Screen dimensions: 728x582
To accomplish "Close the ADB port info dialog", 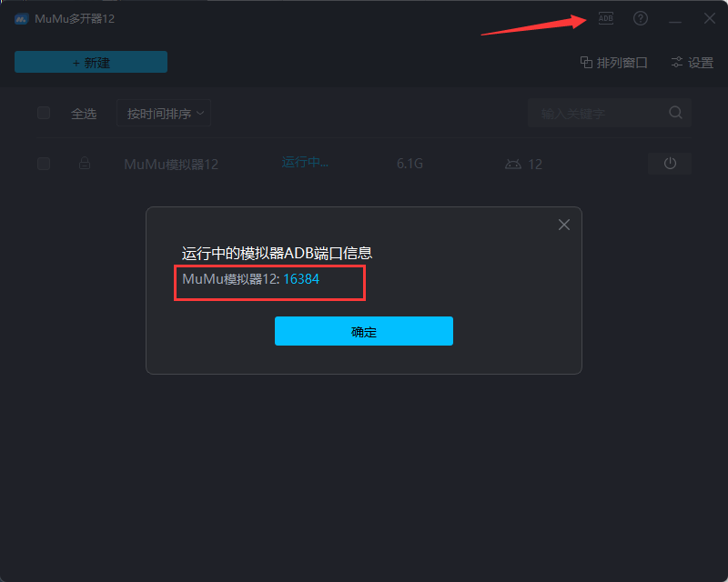I will (564, 225).
